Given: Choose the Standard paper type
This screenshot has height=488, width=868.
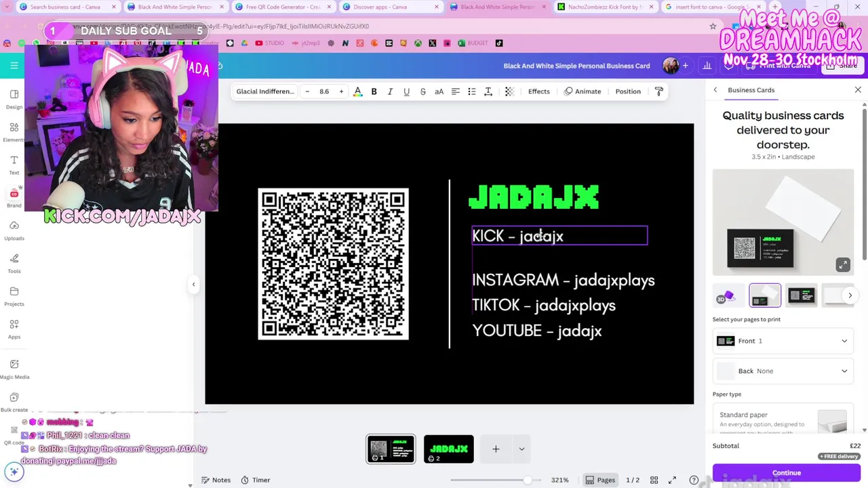Looking at the screenshot, I should pos(783,420).
